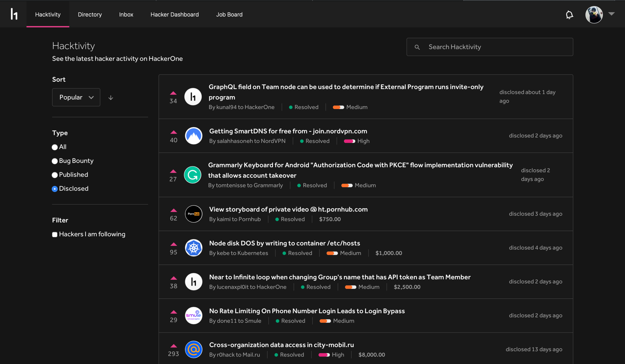
Task: Click the Smule program logo
Action: 194,315
